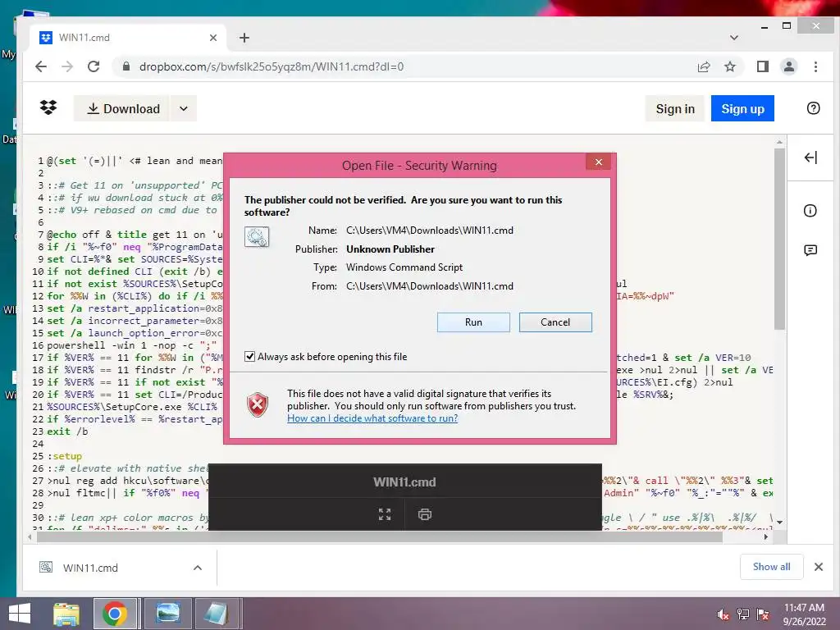Viewport: 840px width, 630px height.
Task: Click the browser forward arrow
Action: pyautogui.click(x=67, y=66)
